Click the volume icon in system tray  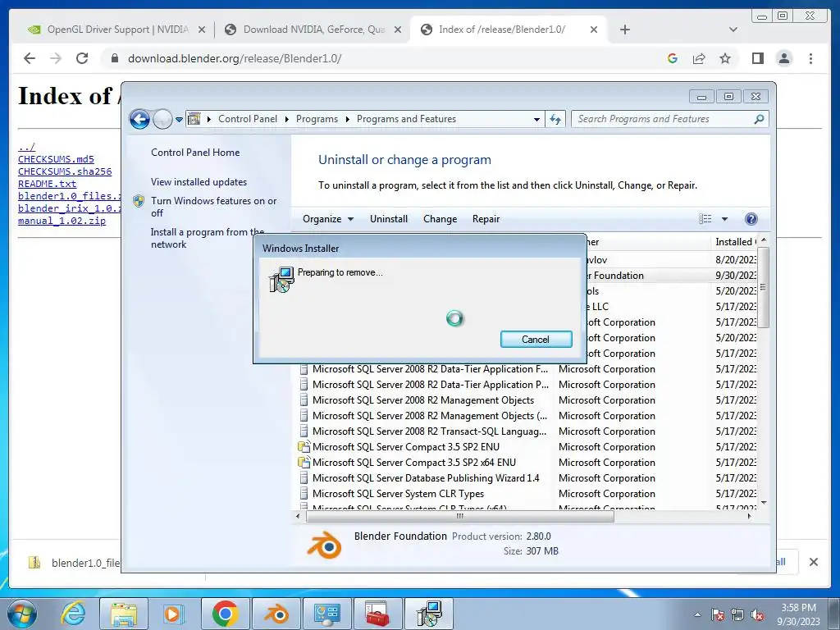point(757,614)
